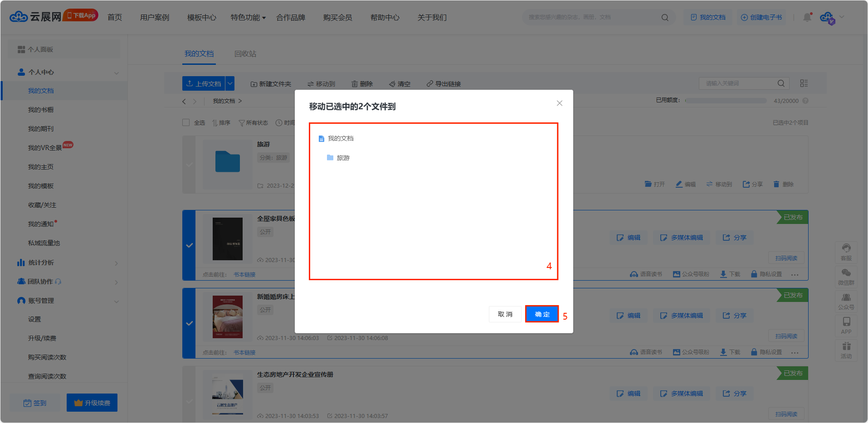Click the 公众号 side panel icon
The height and width of the screenshot is (423, 868).
(x=846, y=301)
